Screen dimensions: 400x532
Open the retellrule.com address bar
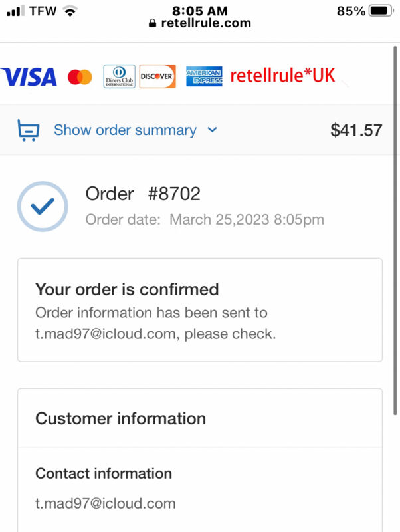click(200, 23)
